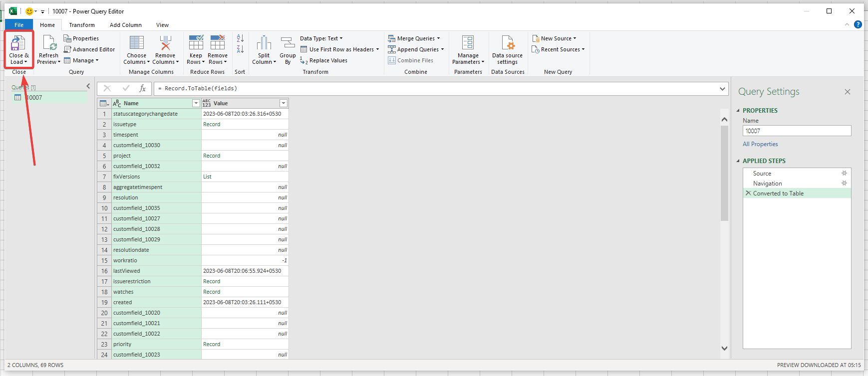Click the vertical scrollbar down arrow

(724, 348)
